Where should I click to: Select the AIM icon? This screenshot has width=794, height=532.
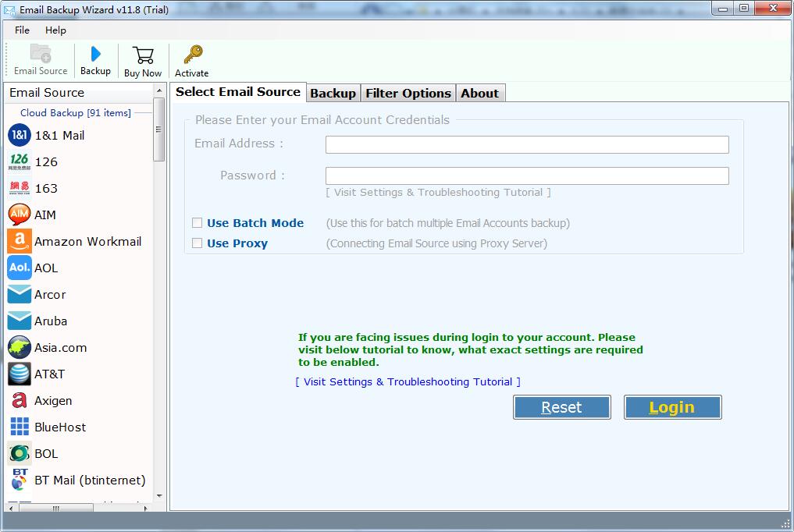pos(20,215)
